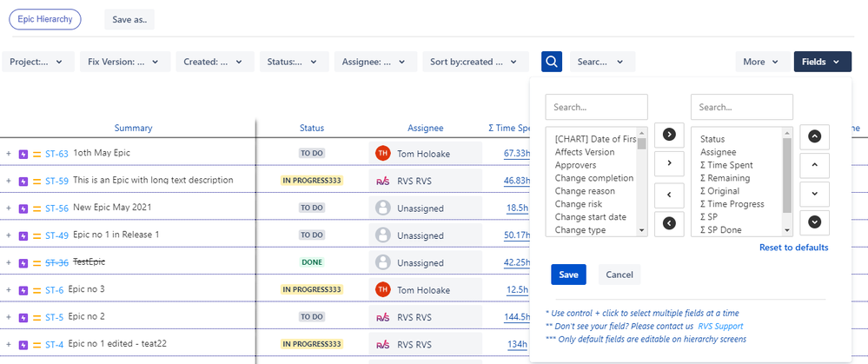Click the blue search magnifier icon
The width and height of the screenshot is (868, 364).
point(552,62)
